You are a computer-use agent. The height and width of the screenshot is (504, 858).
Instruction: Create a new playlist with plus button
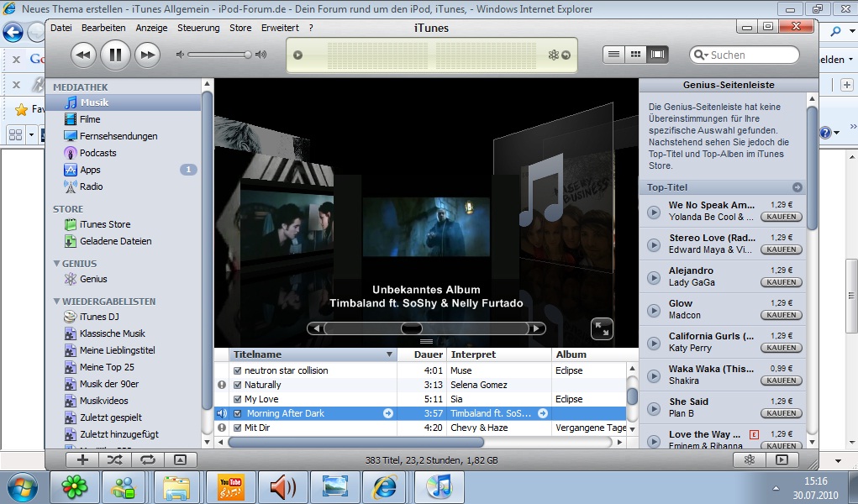(82, 459)
